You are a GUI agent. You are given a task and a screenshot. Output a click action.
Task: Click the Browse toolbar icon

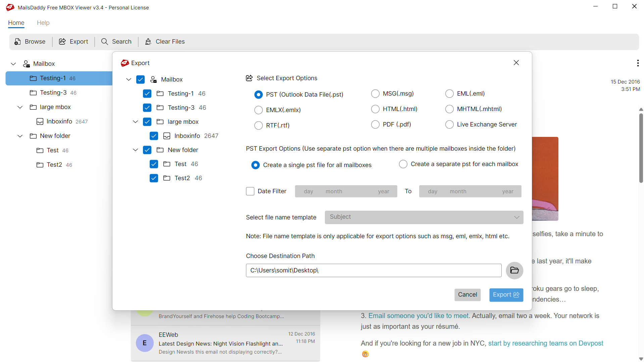point(18,42)
